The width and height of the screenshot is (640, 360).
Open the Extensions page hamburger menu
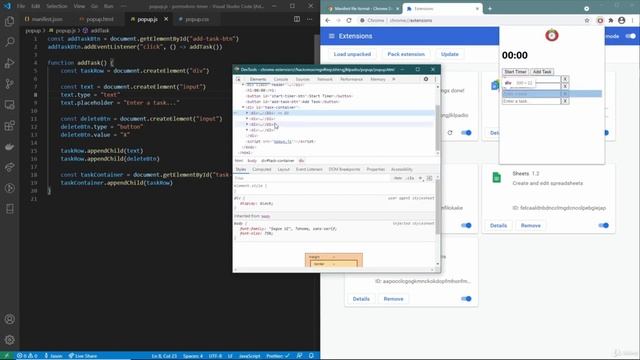click(x=331, y=36)
